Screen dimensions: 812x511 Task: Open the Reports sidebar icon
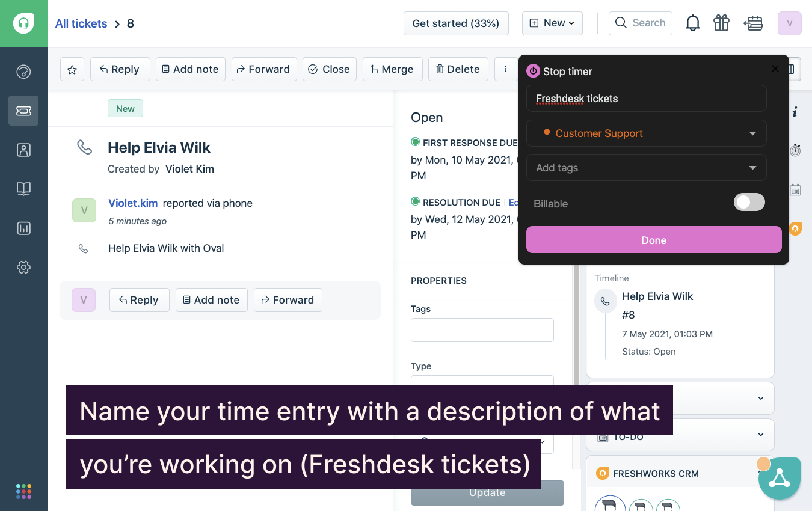click(x=23, y=228)
